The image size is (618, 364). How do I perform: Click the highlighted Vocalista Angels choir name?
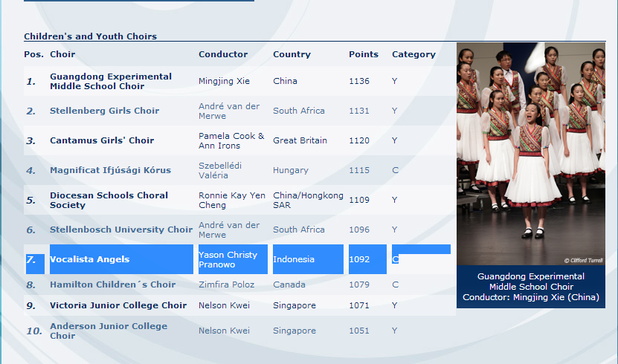pyautogui.click(x=90, y=259)
